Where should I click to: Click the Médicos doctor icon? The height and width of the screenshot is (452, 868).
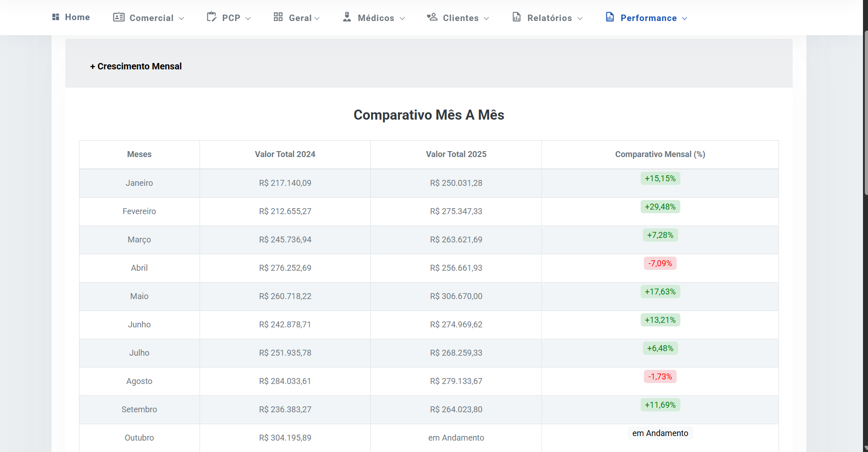[347, 17]
